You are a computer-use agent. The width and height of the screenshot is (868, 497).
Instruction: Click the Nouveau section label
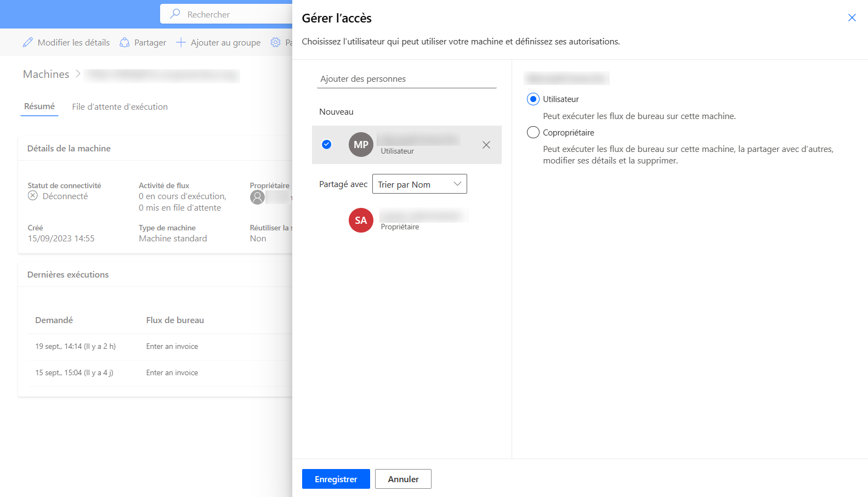(336, 111)
